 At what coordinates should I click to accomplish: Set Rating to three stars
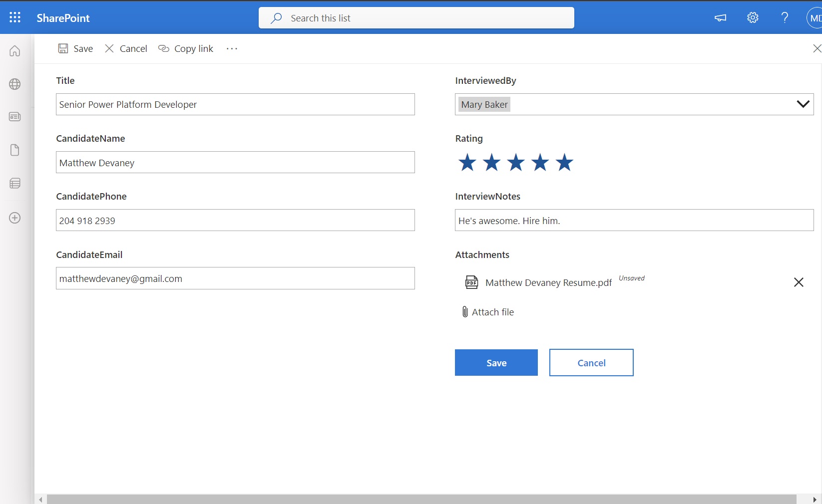point(515,163)
